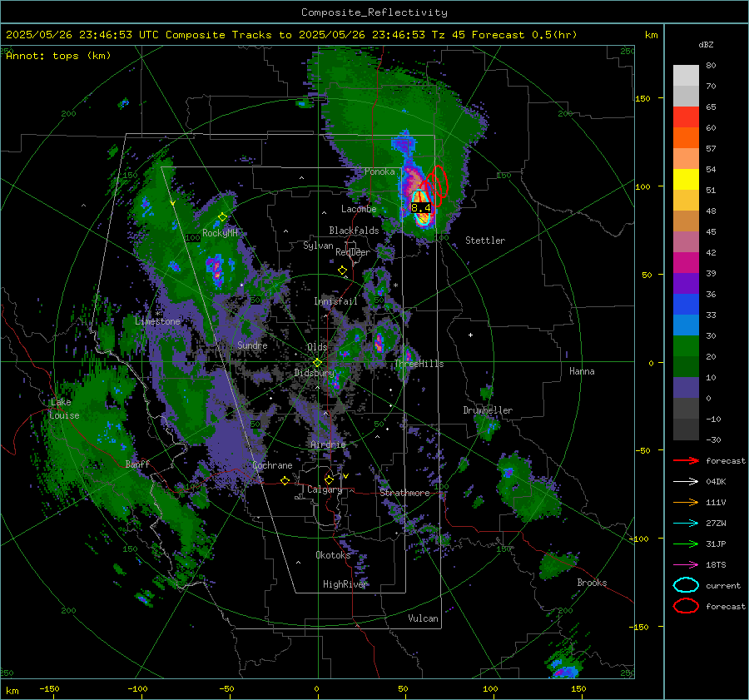Click the Lake Louise label

(x=64, y=409)
